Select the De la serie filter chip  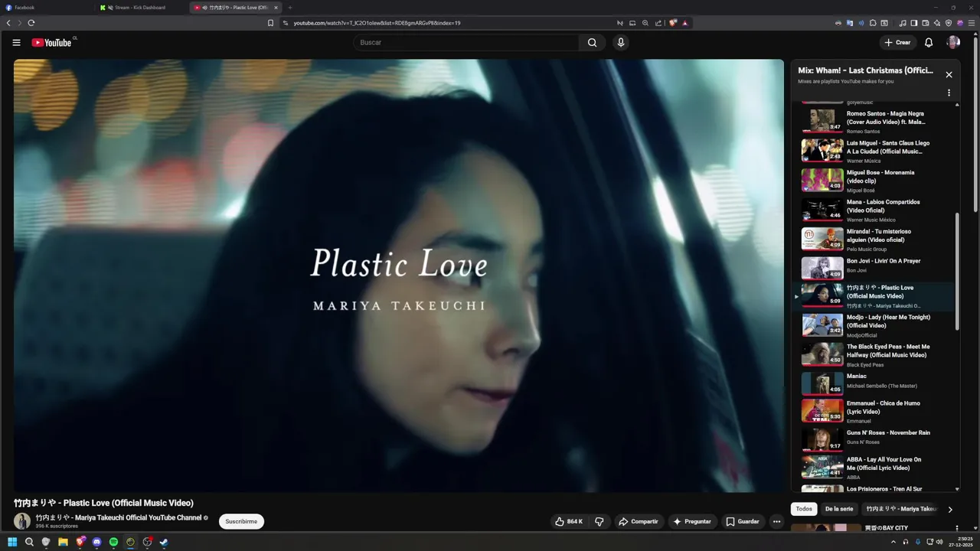point(839,509)
